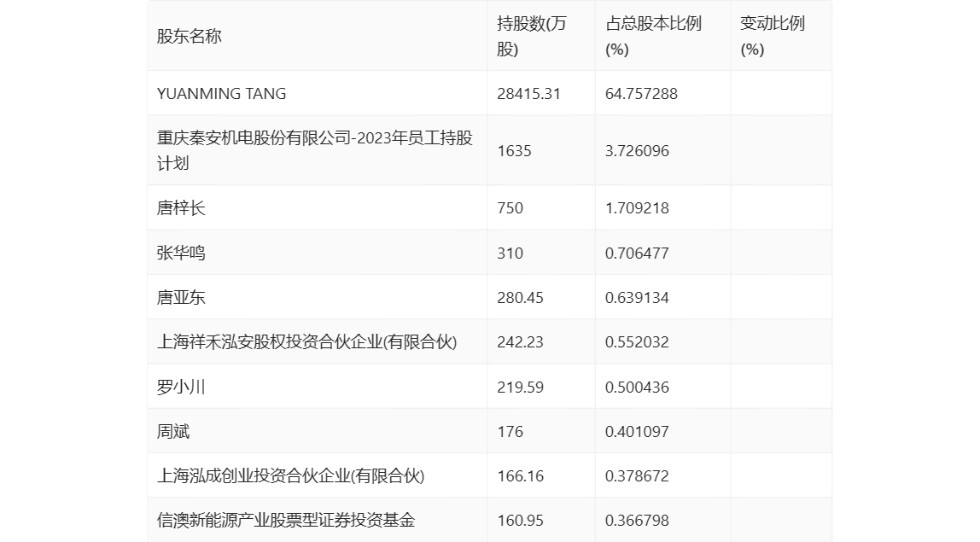Click the 占总股本比例(%) column header

[654, 36]
